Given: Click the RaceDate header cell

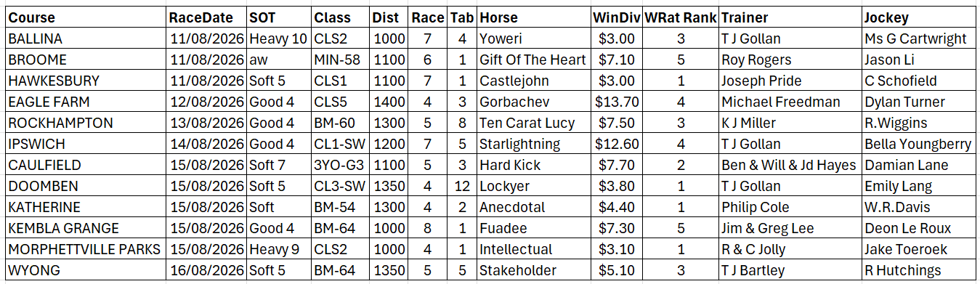Looking at the screenshot, I should coord(206,17).
